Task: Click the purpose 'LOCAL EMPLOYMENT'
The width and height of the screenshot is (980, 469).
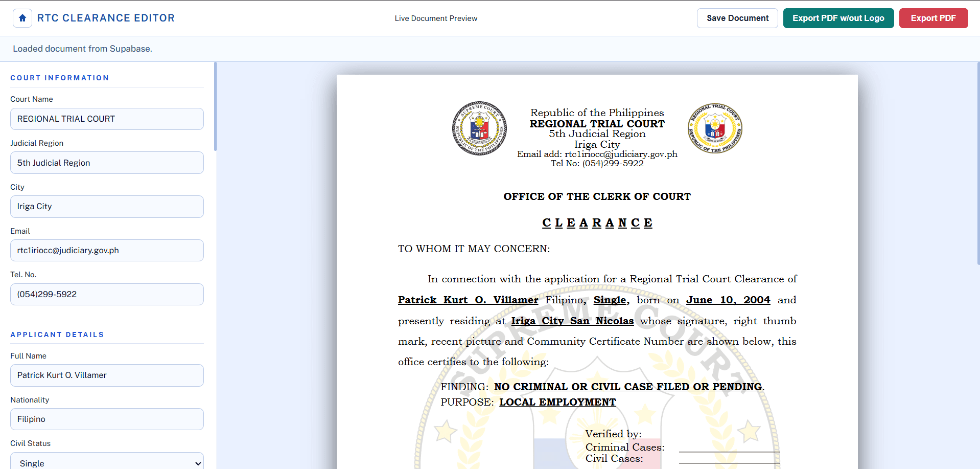Action: 557,403
